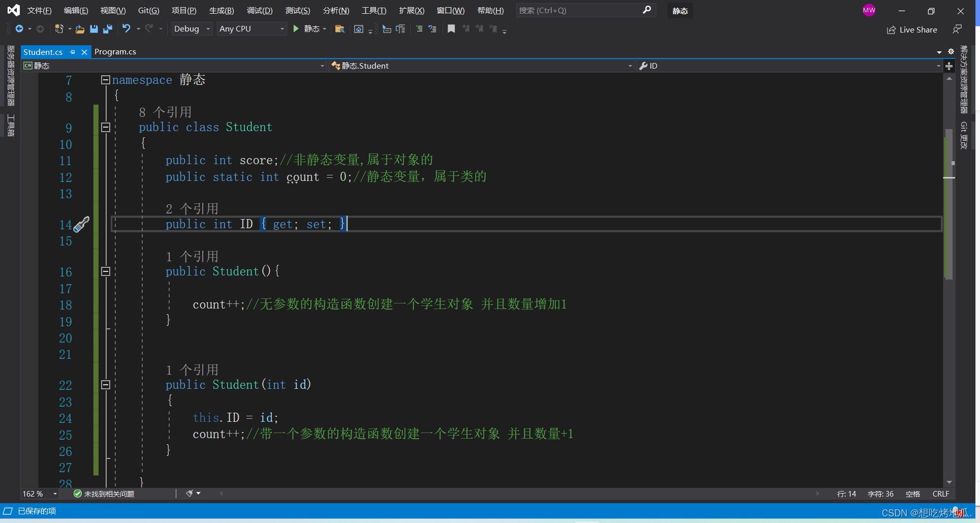Click the '8 个引用' code lens link

coord(166,112)
